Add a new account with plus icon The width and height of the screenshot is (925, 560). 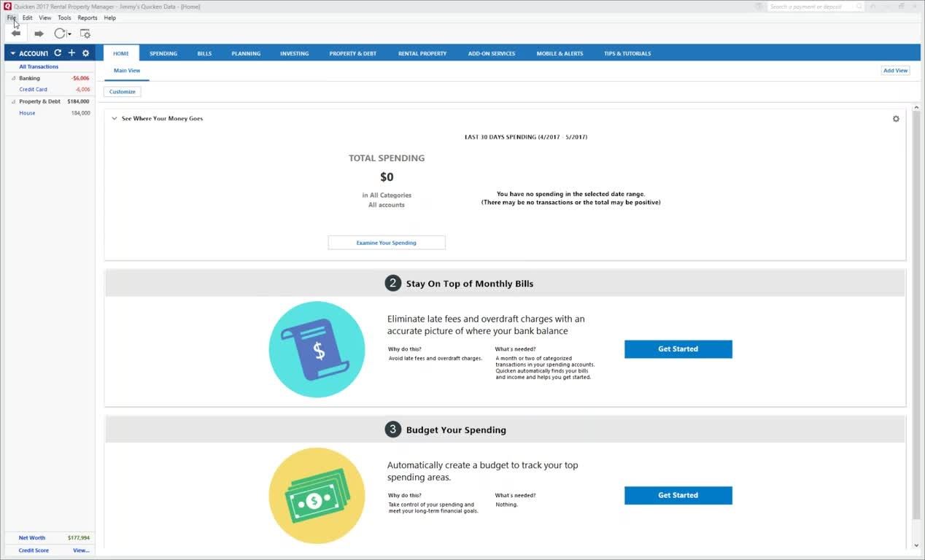point(71,53)
